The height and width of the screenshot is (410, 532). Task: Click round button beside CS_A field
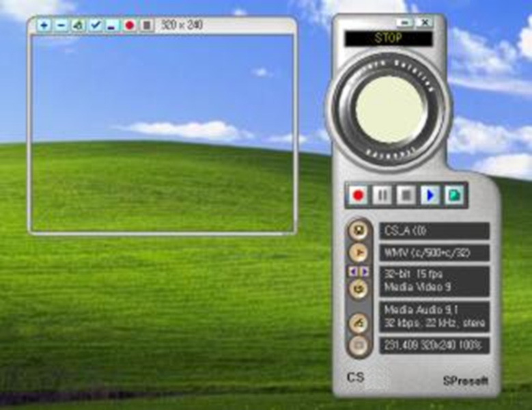[359, 230]
